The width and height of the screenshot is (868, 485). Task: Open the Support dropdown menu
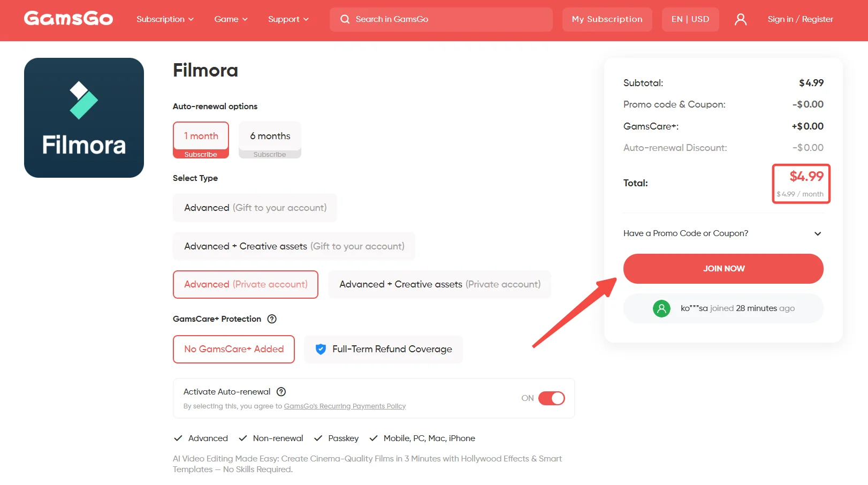coord(288,19)
